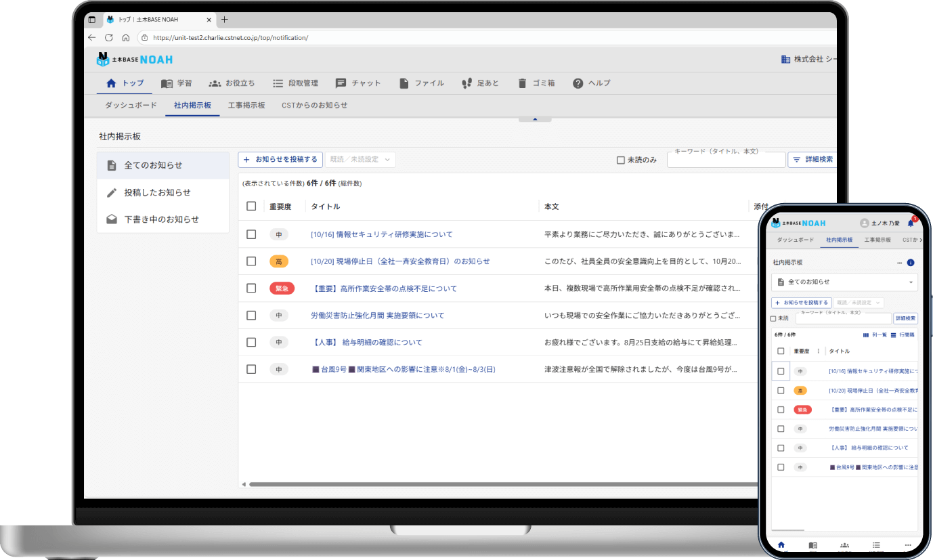Open the 学習 (Learning) section icon
The width and height of the screenshot is (933, 560).
pos(168,83)
